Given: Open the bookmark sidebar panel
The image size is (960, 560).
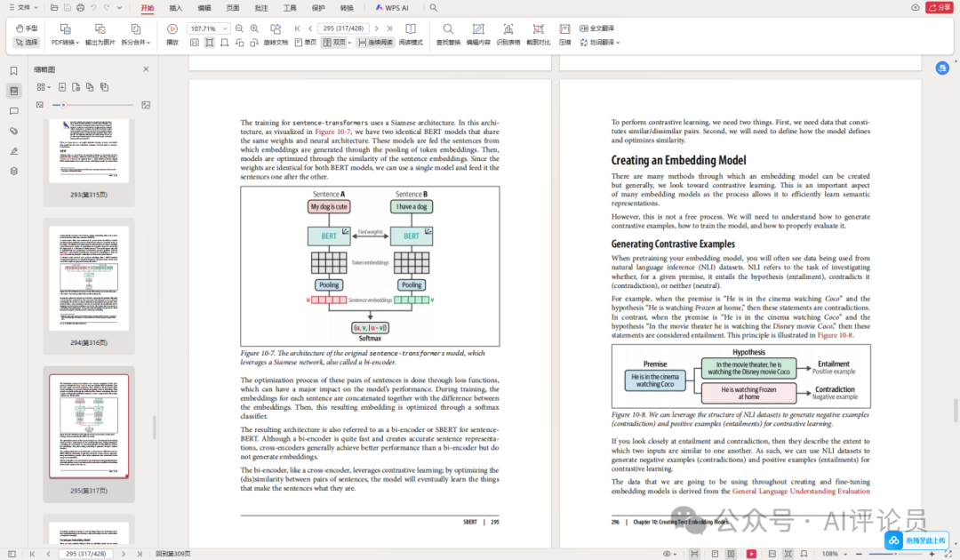Looking at the screenshot, I should [13, 71].
